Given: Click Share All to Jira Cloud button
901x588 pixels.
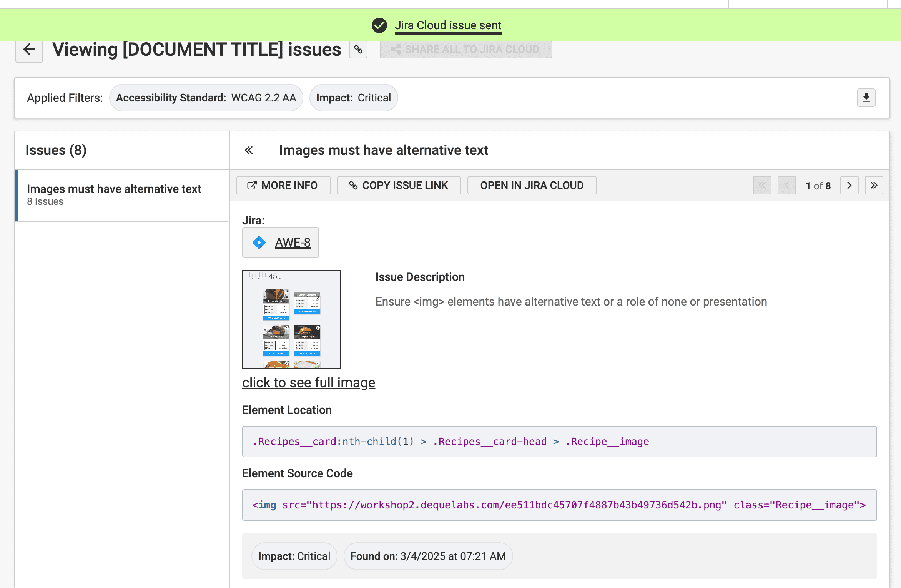Looking at the screenshot, I should [x=465, y=50].
